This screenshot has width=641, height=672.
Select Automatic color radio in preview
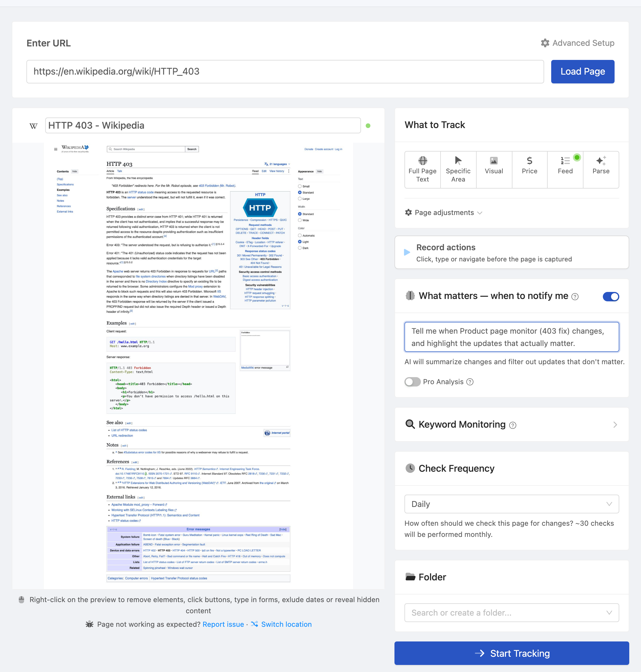[x=300, y=236]
